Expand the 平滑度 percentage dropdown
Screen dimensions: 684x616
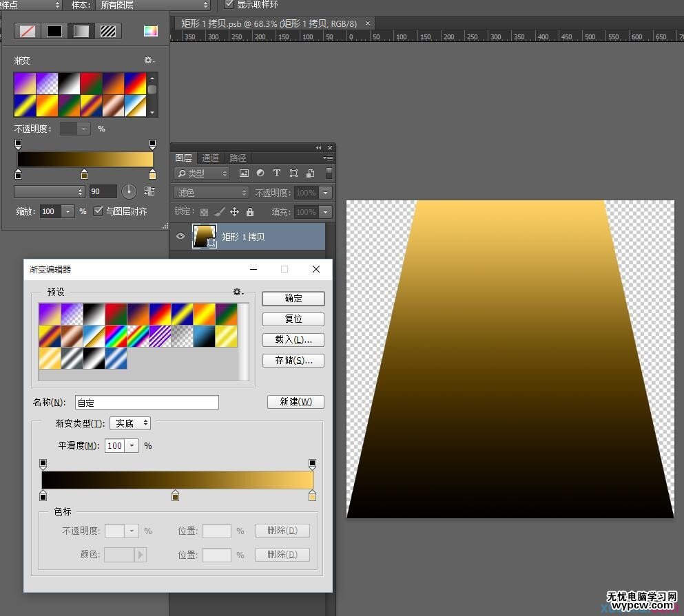click(x=132, y=445)
